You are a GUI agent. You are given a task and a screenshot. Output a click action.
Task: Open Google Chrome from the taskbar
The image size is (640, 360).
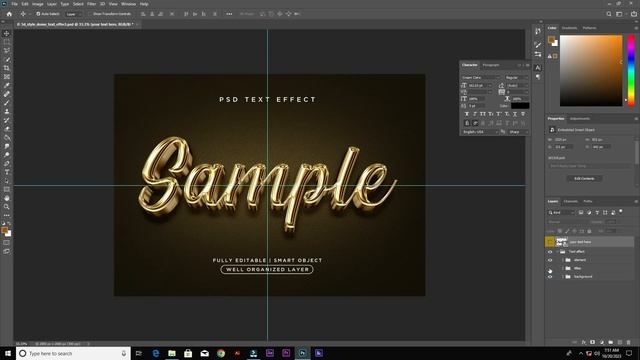[221, 353]
